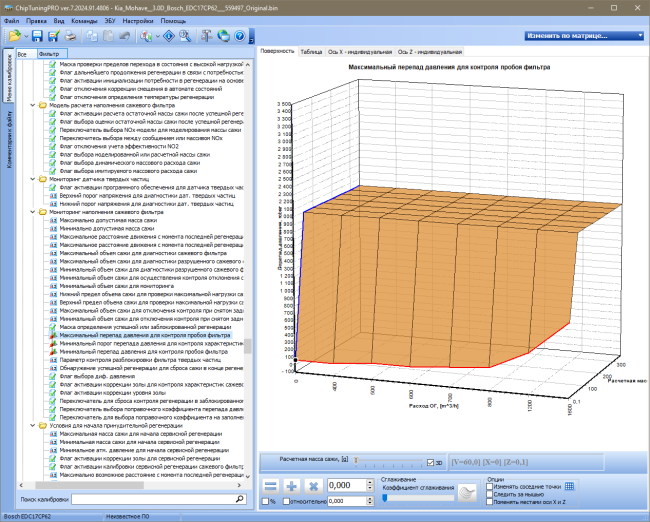Select Минимальный объем сажи для мониторинга

[116, 286]
